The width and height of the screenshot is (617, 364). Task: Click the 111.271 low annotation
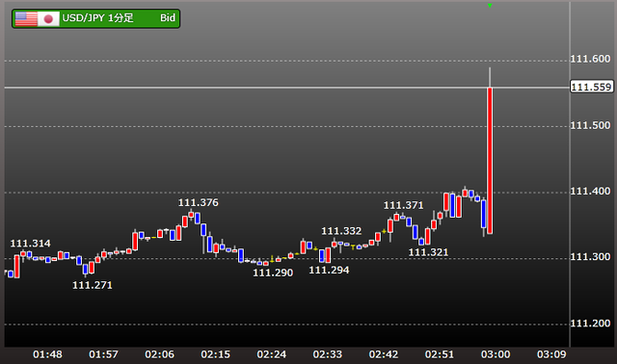pyautogui.click(x=93, y=285)
